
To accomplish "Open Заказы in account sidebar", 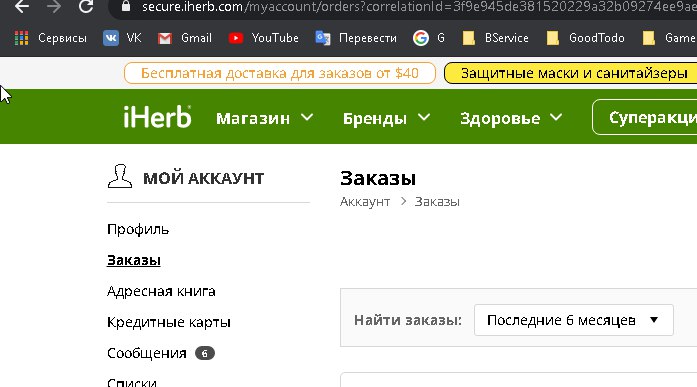I will click(x=134, y=260).
